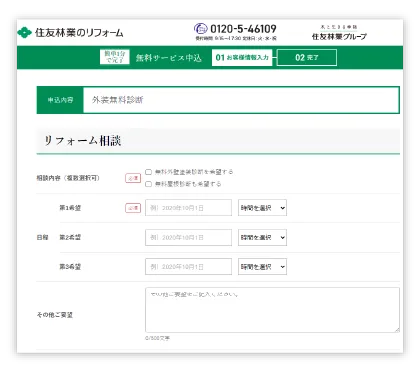
Task: Click the 必須 badge next to 第1希望
Action: point(133,208)
